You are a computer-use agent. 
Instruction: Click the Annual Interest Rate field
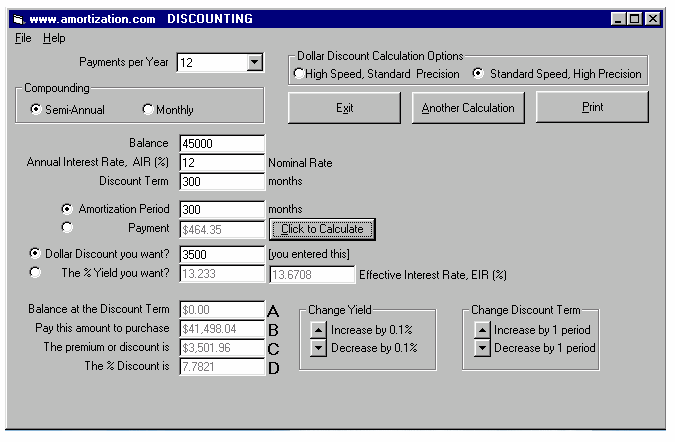pyautogui.click(x=222, y=162)
